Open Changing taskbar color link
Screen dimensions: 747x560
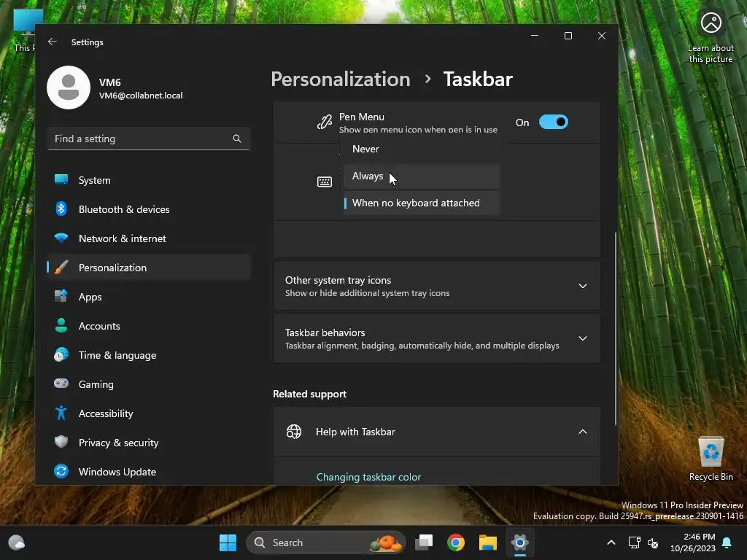tap(368, 477)
